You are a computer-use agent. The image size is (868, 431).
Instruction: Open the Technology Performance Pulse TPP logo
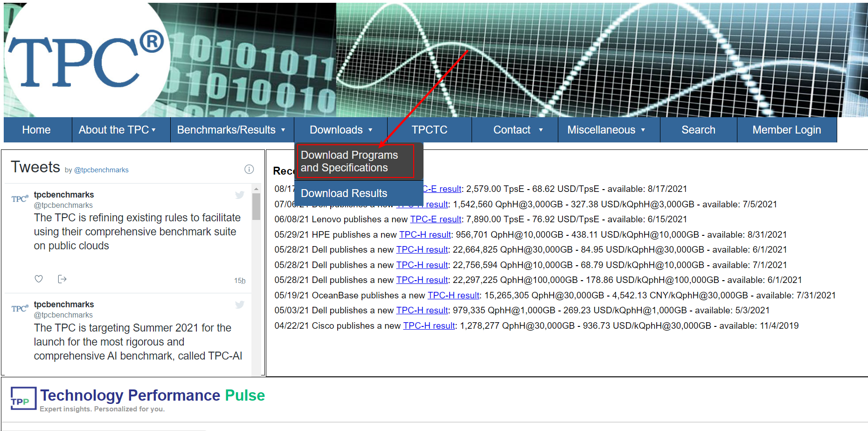23,398
